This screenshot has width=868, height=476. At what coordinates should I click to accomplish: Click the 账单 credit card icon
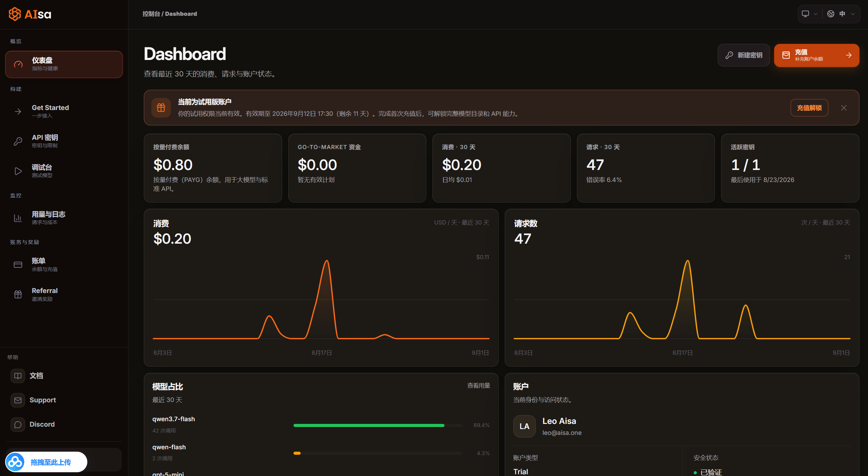(x=18, y=265)
